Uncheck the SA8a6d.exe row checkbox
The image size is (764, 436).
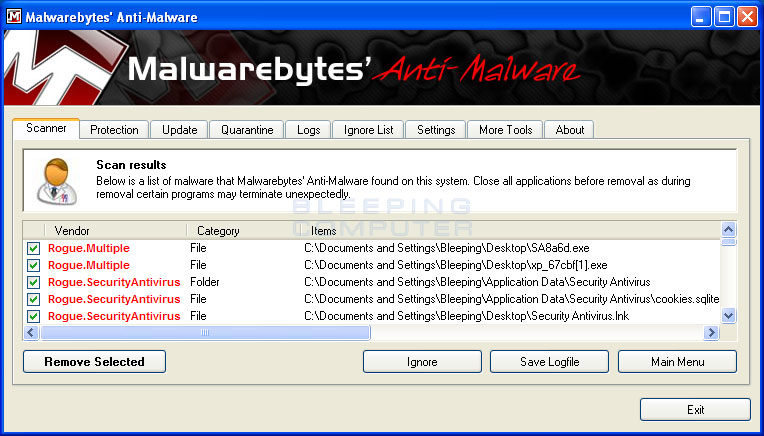click(x=33, y=248)
